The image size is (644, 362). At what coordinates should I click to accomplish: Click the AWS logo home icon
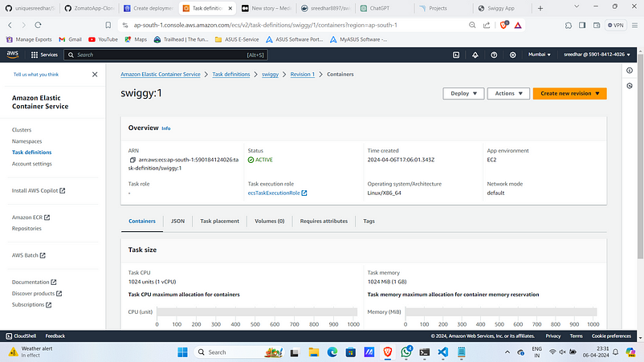(13, 55)
